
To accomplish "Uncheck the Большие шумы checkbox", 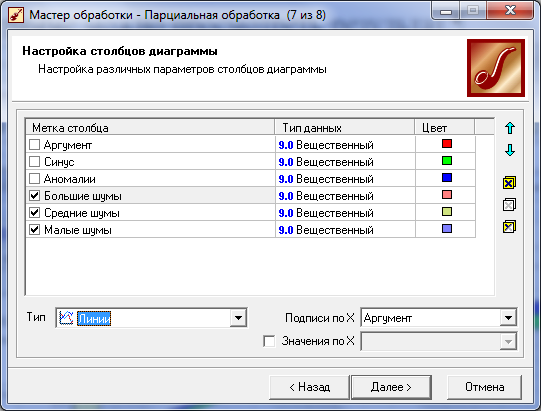I will tap(34, 196).
